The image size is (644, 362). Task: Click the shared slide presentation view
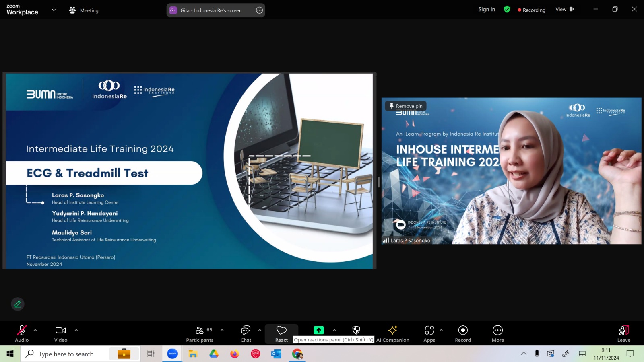[x=189, y=171]
